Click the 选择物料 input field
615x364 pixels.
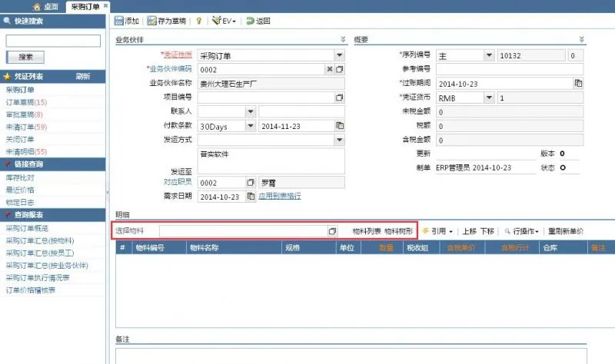click(243, 231)
